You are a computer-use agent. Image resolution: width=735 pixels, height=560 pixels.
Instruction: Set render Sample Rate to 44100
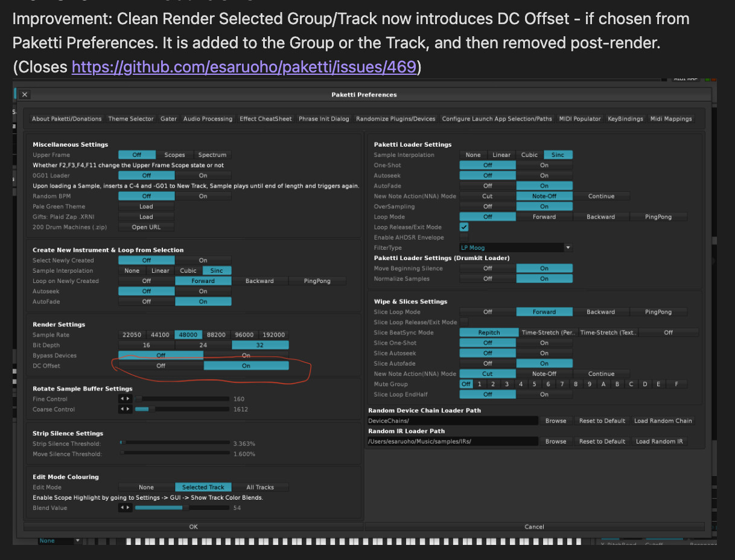coord(160,335)
